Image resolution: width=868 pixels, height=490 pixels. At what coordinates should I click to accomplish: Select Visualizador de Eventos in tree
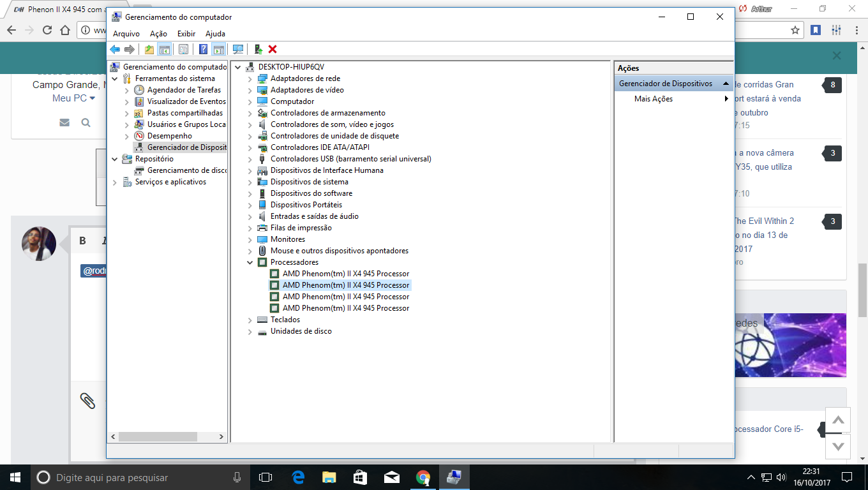186,101
